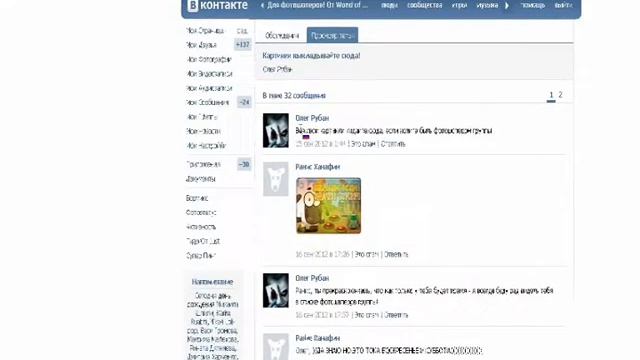Open Мои Друзья in the left menu

(x=202, y=45)
